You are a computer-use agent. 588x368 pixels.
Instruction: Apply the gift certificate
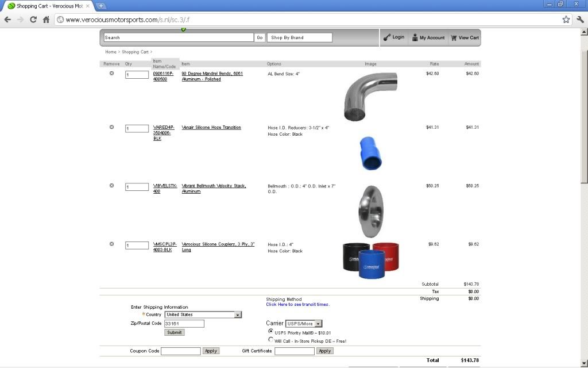325,351
